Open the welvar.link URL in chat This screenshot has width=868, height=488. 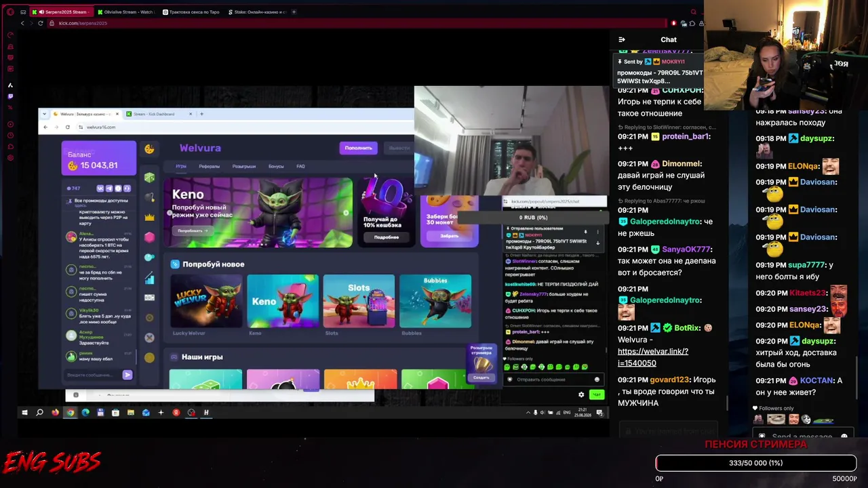[652, 357]
